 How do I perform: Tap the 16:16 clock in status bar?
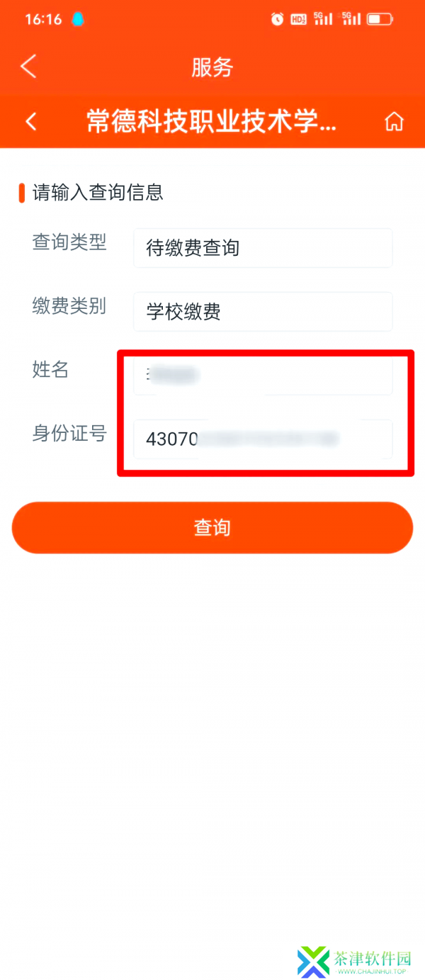[x=43, y=19]
